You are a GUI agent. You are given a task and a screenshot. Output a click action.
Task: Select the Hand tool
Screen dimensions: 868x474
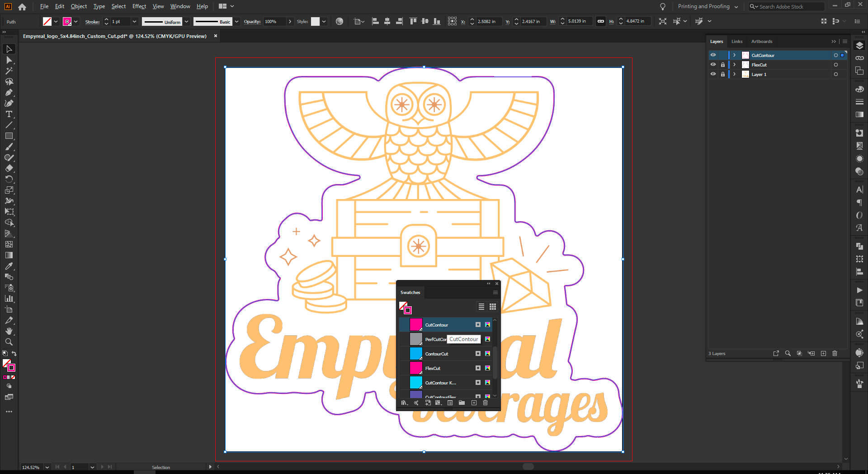pos(9,331)
